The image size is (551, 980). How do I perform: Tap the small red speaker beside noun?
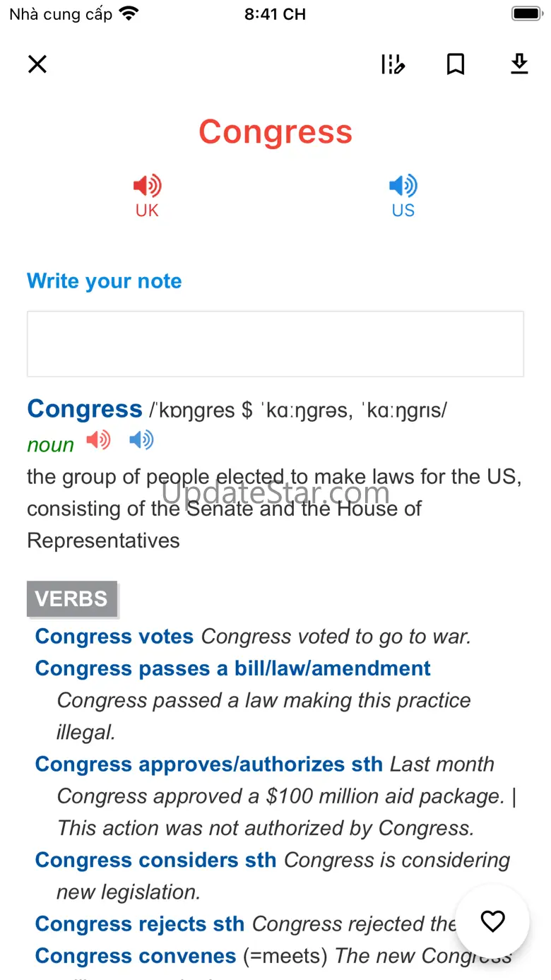pyautogui.click(x=98, y=441)
